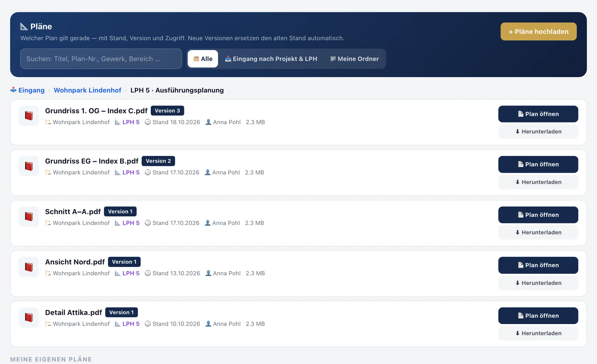
Task: Open plan Detail Attika
Action: pyautogui.click(x=538, y=316)
